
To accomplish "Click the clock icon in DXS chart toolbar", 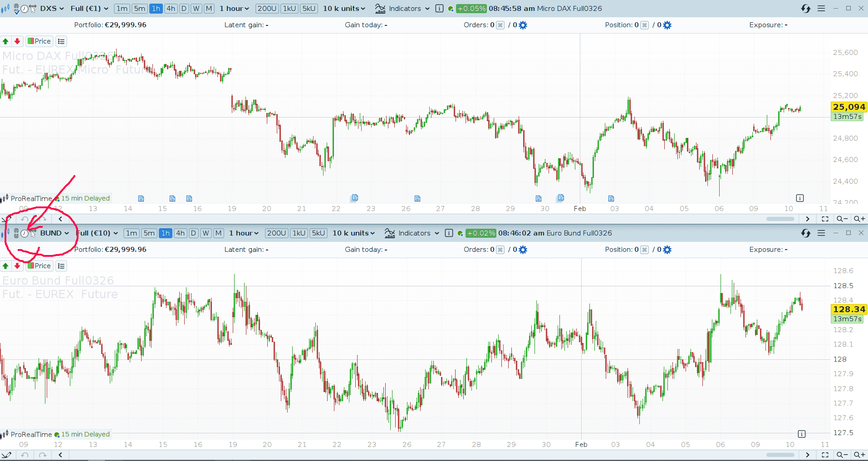I will point(25,9).
